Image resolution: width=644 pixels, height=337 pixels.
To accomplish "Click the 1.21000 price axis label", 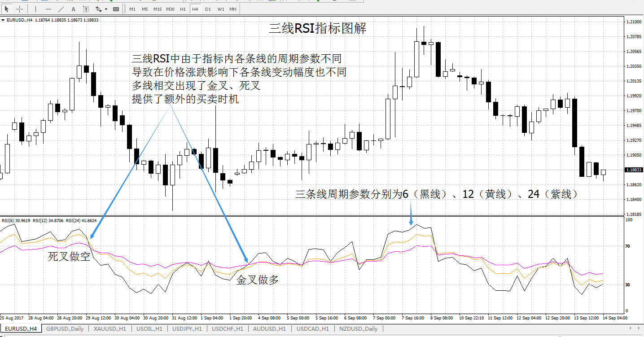I will point(634,22).
